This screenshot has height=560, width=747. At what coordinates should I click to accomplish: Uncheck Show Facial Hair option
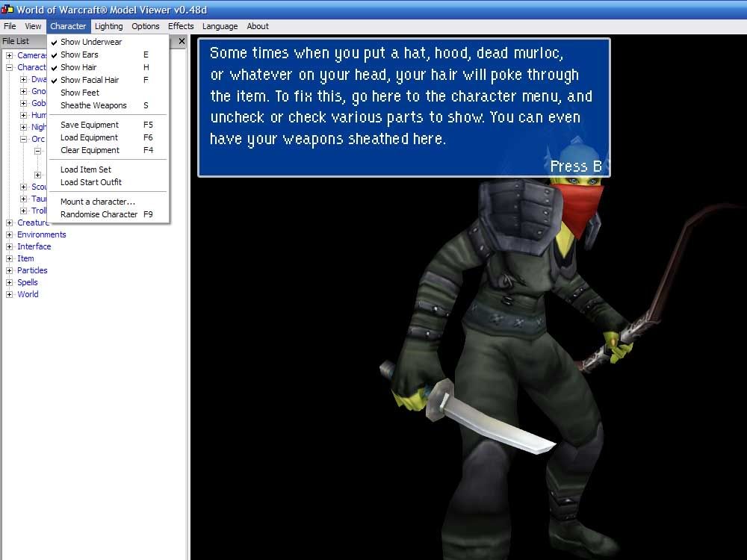tap(108, 80)
